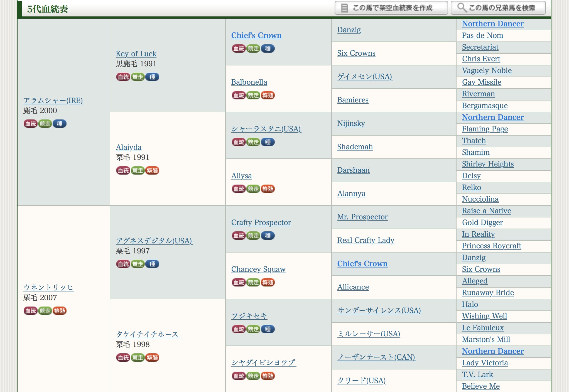Click the blue 種 icon under Crafty Prospector
This screenshot has height=392, width=569.
coord(268,236)
